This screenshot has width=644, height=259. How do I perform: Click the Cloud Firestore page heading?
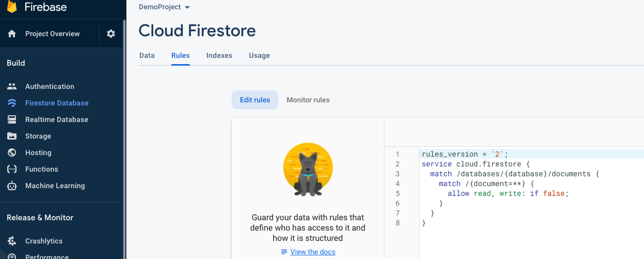197,31
